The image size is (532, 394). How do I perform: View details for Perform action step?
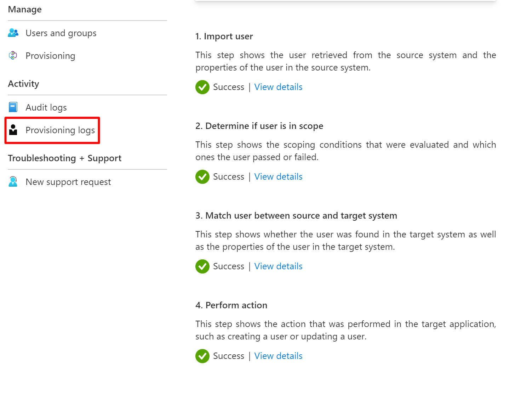(x=278, y=356)
